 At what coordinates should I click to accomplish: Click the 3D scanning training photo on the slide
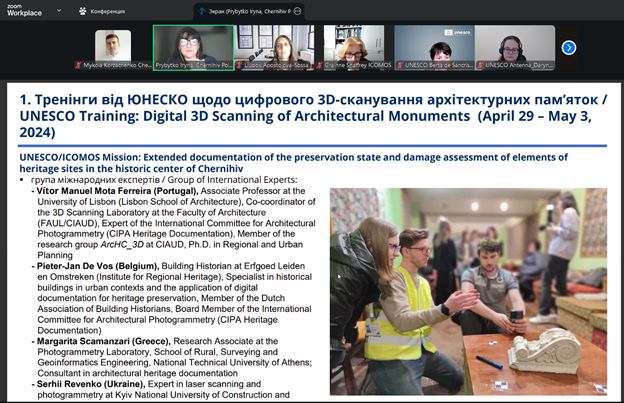coord(468,290)
